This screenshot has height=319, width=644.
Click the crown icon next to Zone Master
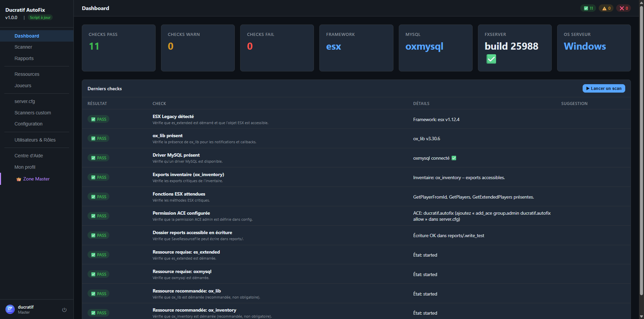click(x=18, y=179)
